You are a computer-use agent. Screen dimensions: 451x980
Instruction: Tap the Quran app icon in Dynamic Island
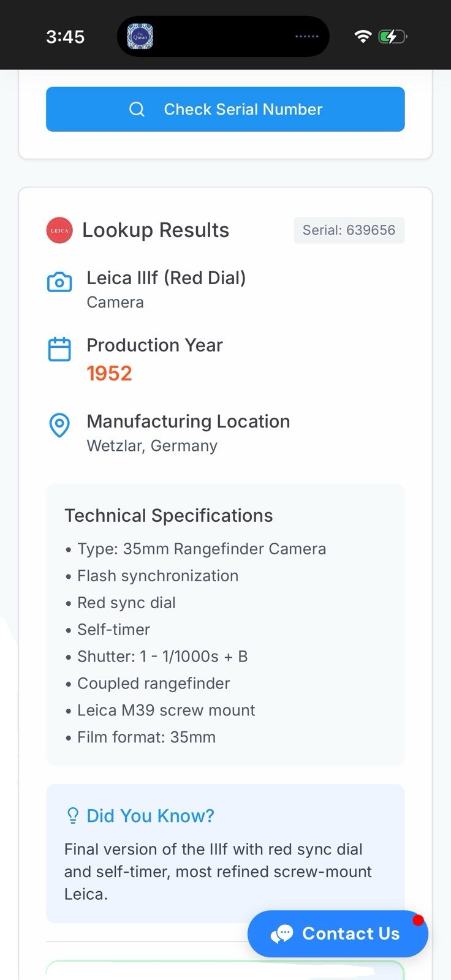[x=140, y=37]
